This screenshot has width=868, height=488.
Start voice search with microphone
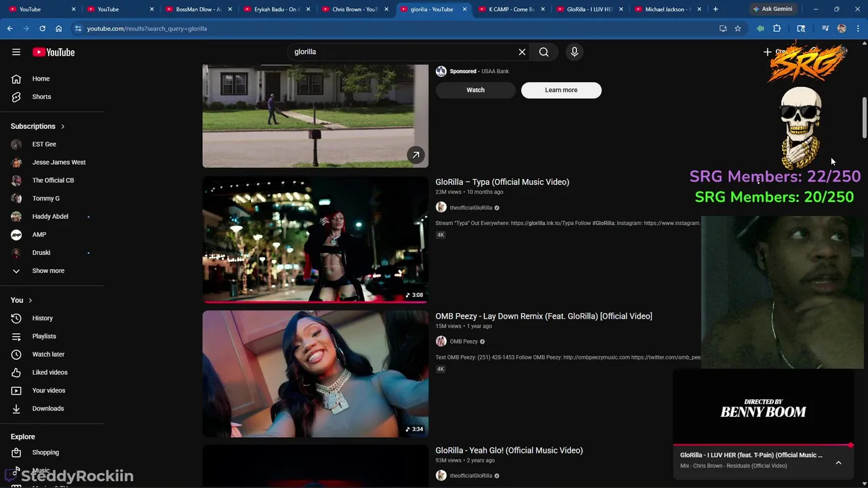(x=574, y=52)
